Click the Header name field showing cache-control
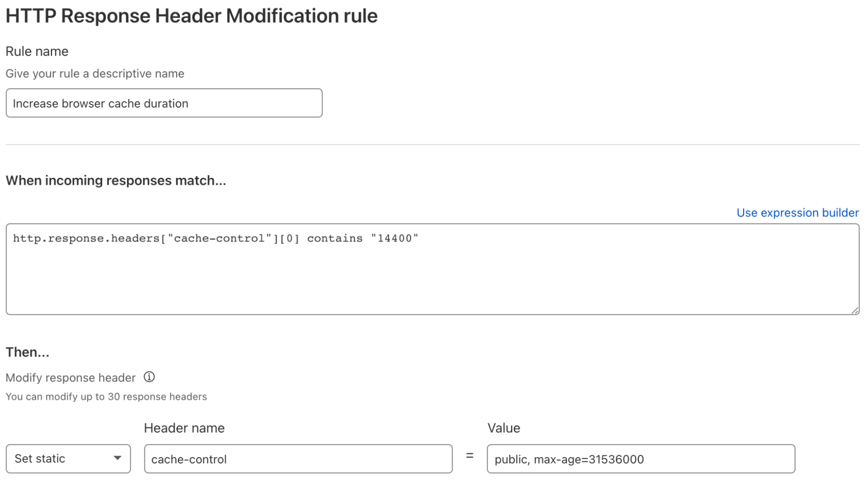Viewport: 868px width, 480px height. click(x=299, y=459)
